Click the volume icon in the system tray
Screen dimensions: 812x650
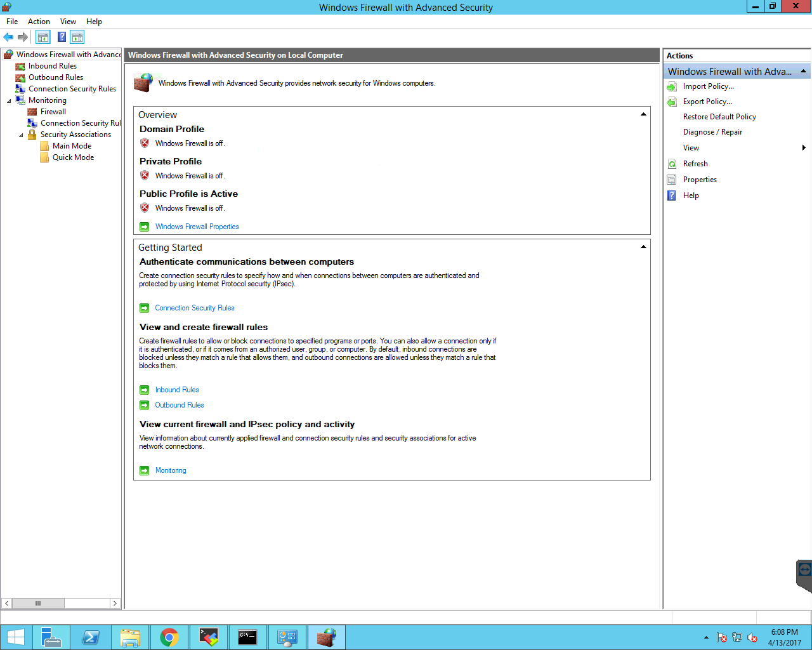[x=752, y=637]
